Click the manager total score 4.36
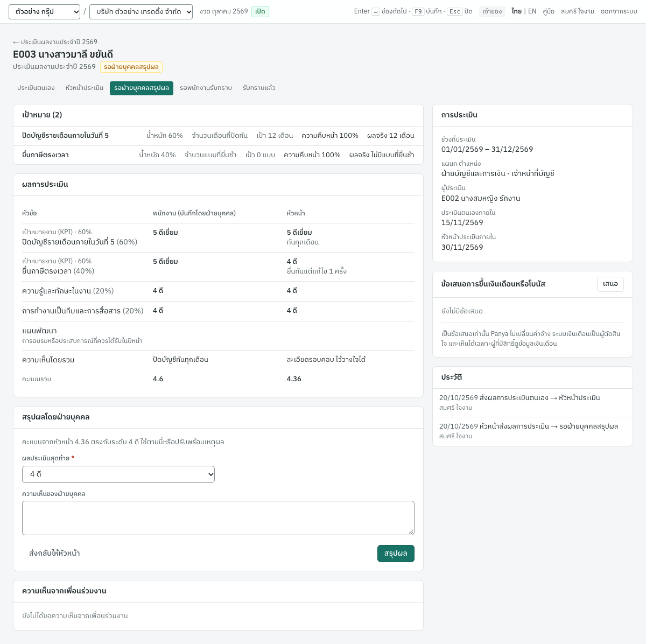 point(294,379)
